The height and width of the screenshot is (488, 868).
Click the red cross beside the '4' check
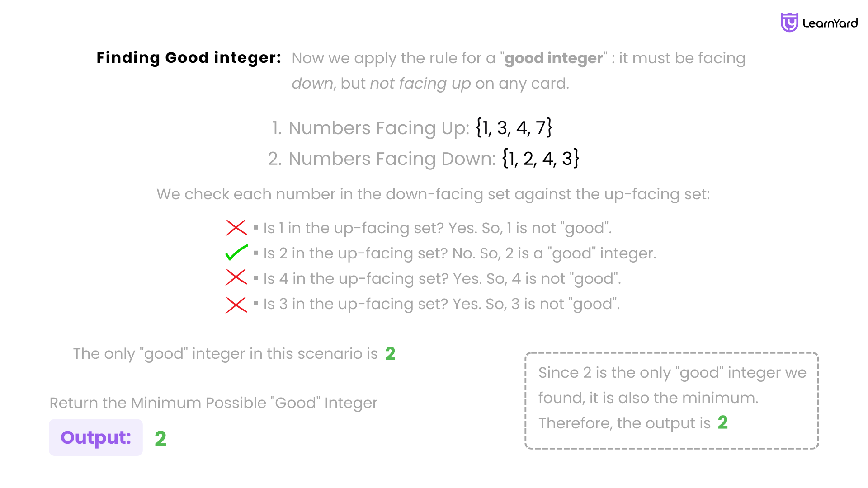click(236, 277)
